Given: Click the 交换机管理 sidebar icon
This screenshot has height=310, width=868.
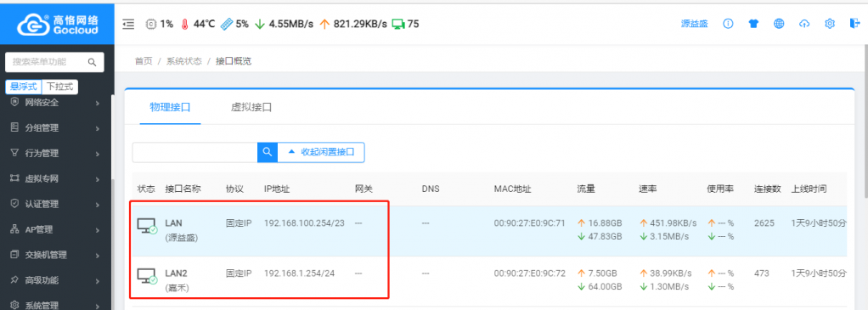Looking at the screenshot, I should pos(15,255).
